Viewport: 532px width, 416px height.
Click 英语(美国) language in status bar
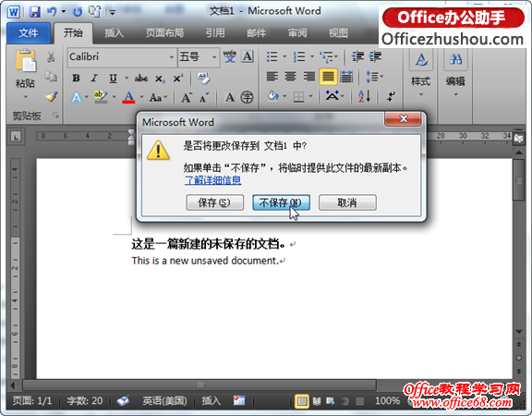[x=165, y=401]
